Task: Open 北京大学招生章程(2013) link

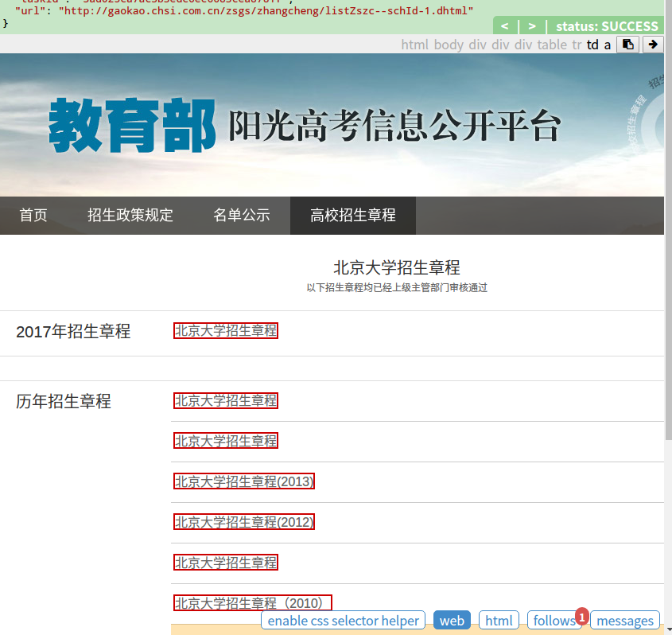Action: [244, 481]
